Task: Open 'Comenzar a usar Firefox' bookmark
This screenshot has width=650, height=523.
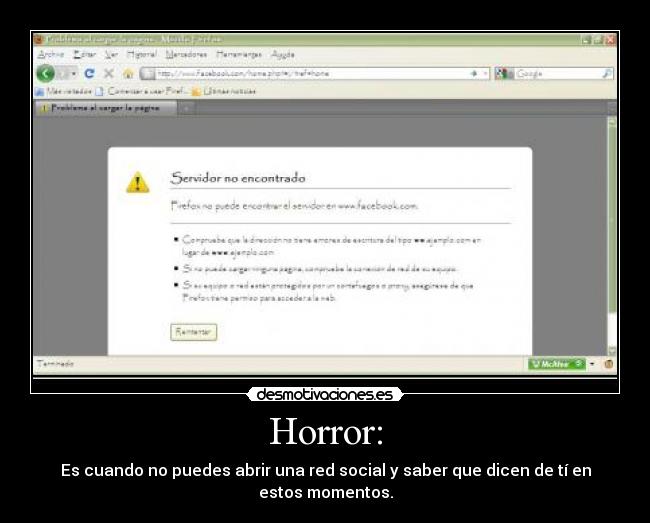Action: click(x=141, y=91)
